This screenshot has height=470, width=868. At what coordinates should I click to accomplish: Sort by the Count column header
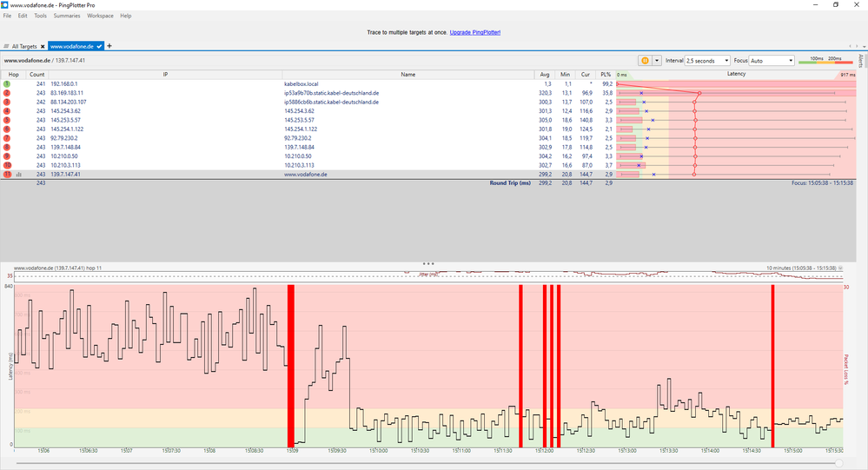point(37,74)
